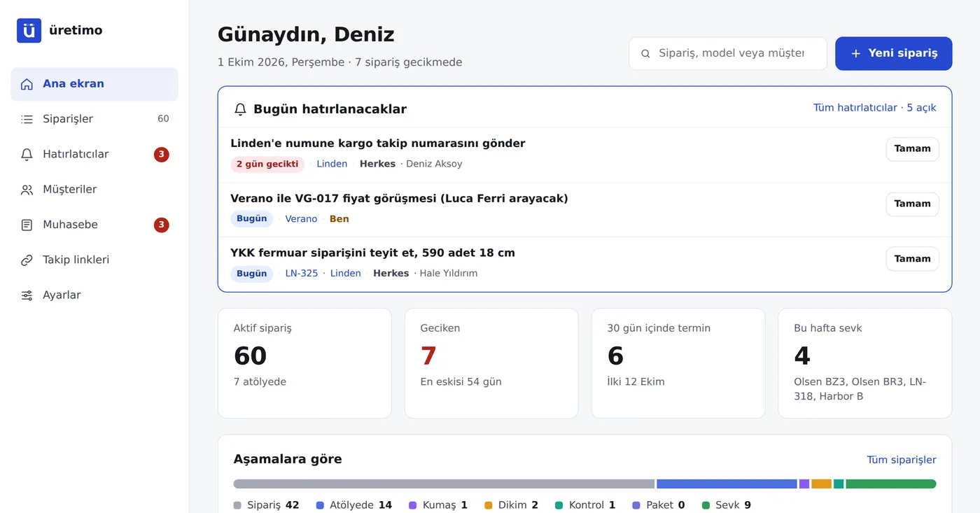
Task: Click the green Sevk segment of the stage bar
Action: click(891, 484)
